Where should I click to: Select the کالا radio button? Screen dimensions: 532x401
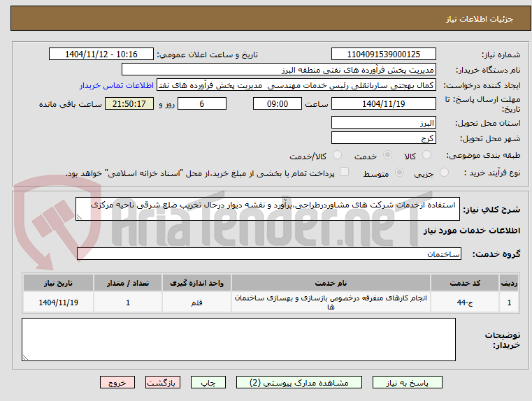pos(426,155)
